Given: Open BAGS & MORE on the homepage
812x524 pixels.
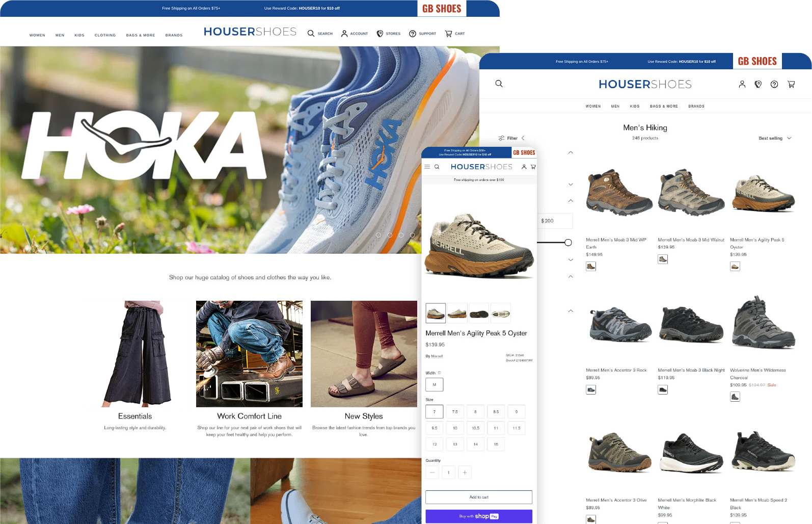Looking at the screenshot, I should [x=141, y=35].
